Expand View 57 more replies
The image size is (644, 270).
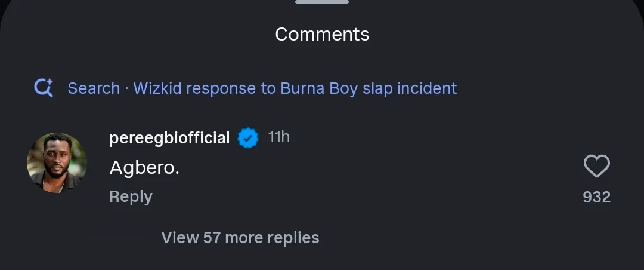point(240,238)
